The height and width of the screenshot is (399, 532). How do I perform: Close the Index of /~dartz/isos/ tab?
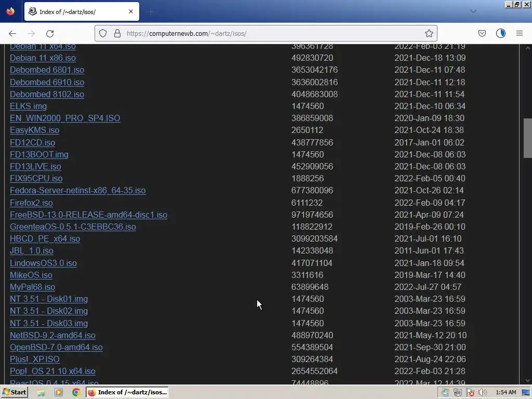[x=131, y=11]
